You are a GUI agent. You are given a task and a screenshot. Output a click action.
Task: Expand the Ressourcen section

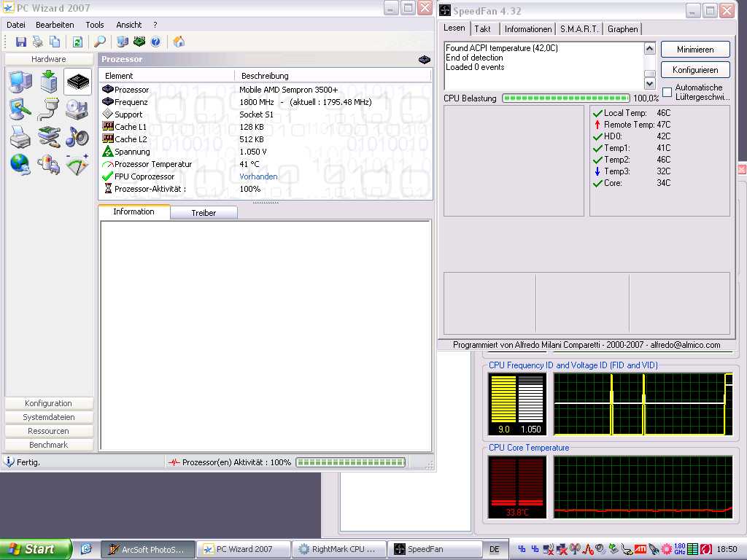49,431
